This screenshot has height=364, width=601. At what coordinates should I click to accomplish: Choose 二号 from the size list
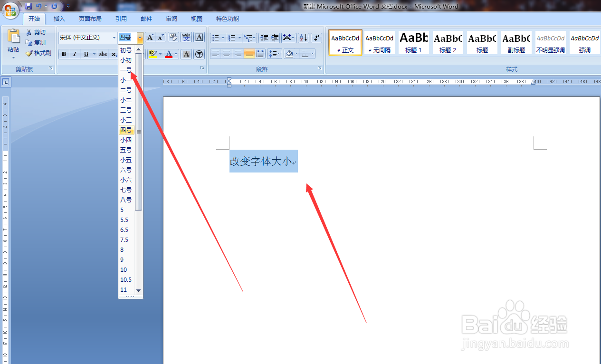(126, 90)
